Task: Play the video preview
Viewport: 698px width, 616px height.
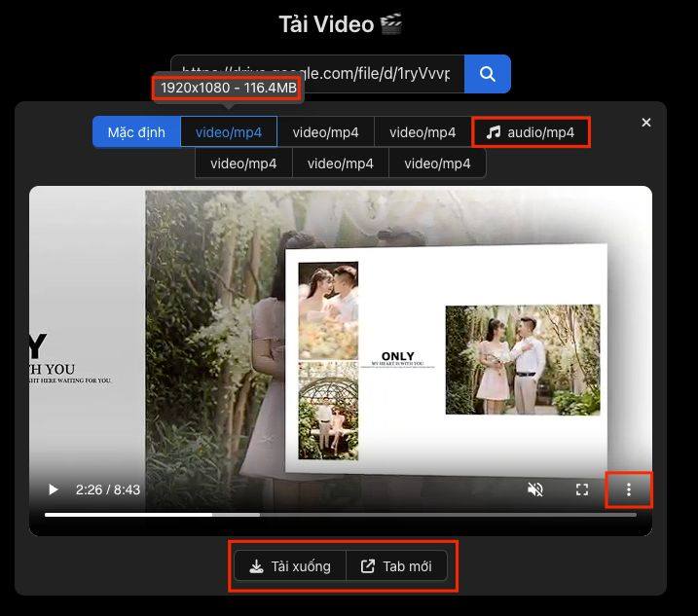Action: (x=53, y=489)
